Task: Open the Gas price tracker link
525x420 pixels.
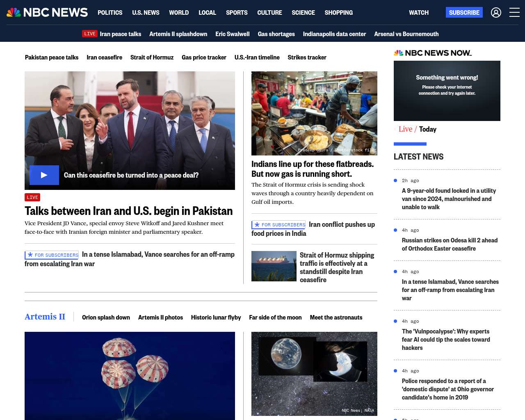Action: 204,57
